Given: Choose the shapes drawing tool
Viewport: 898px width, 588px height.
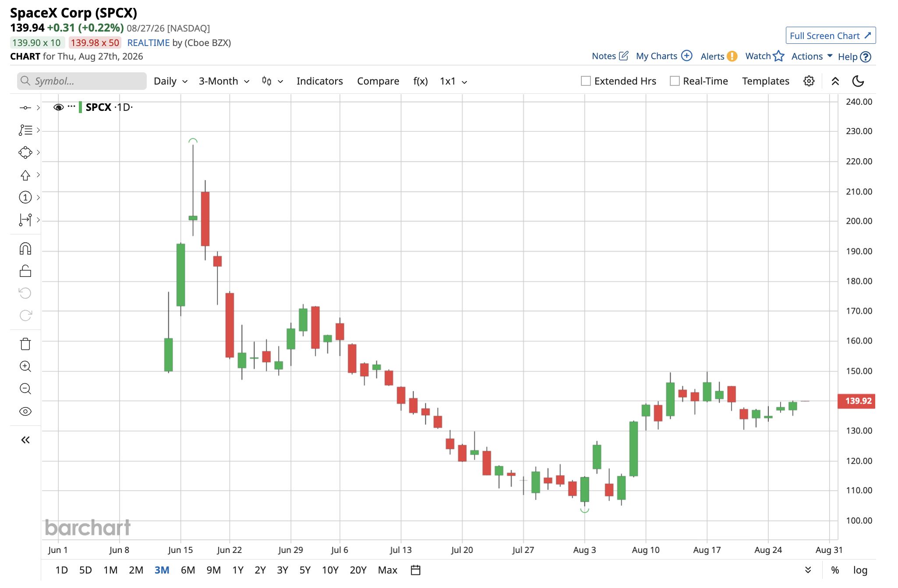Looking at the screenshot, I should pyautogui.click(x=25, y=152).
